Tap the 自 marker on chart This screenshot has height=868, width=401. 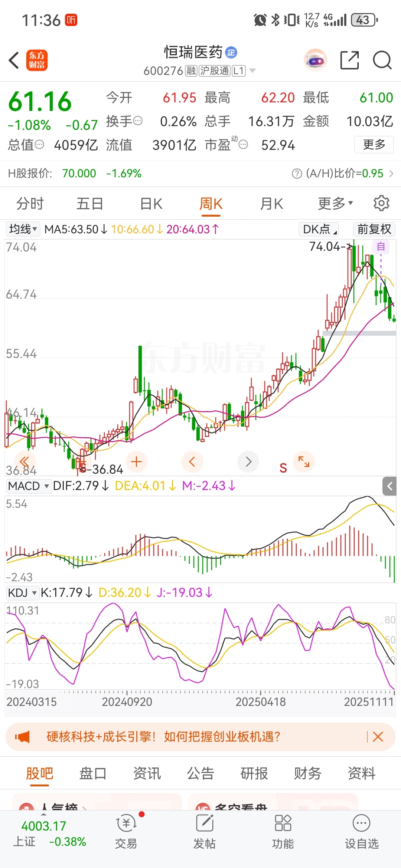381,247
